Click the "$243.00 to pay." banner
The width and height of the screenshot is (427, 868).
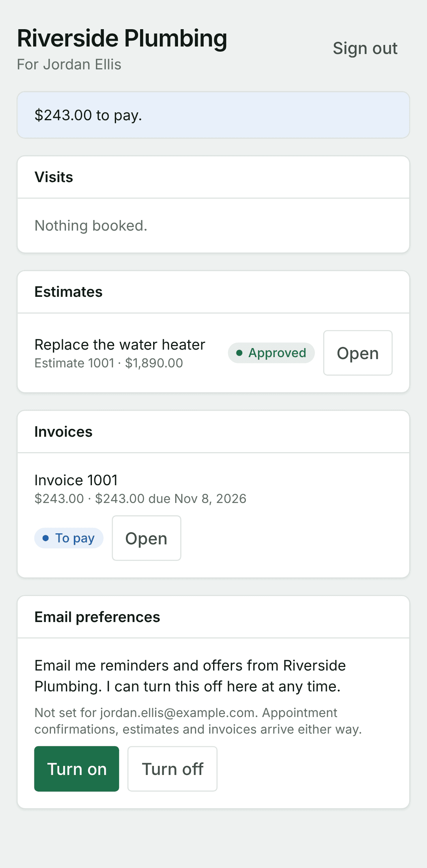213,115
